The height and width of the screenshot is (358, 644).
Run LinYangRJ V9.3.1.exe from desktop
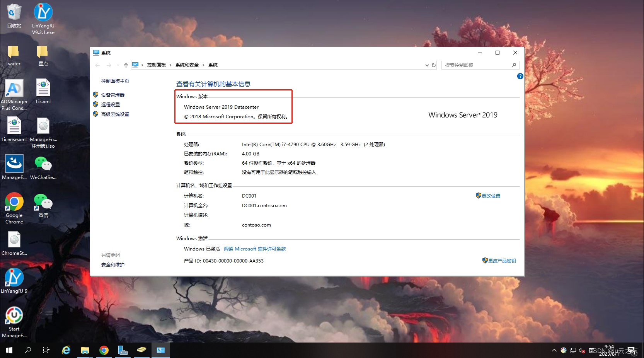pyautogui.click(x=43, y=12)
